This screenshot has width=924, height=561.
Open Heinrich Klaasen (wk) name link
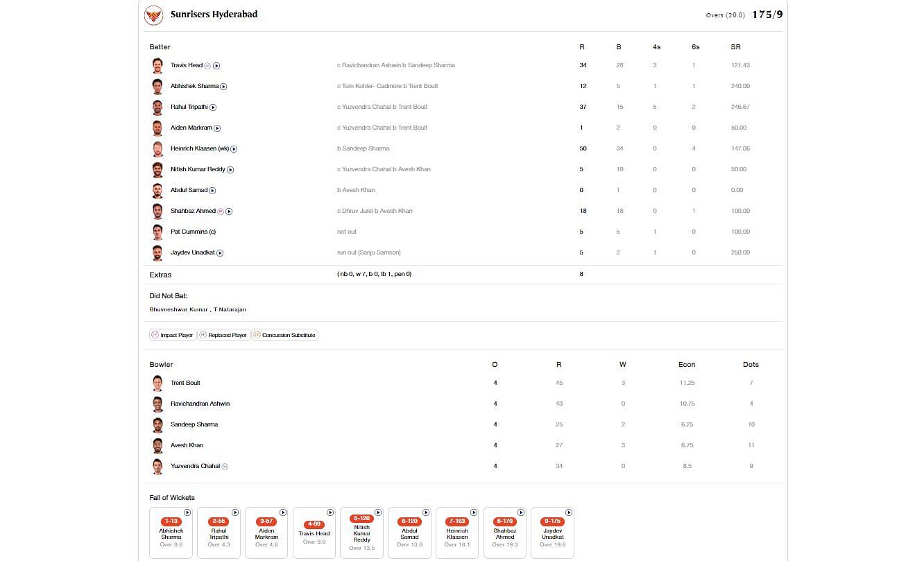200,148
